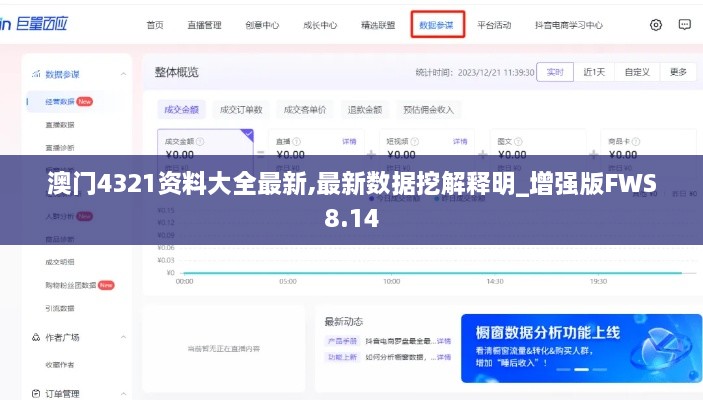Open 成交明细 in sidebar
Screen dimensions: 703x400
(60, 262)
